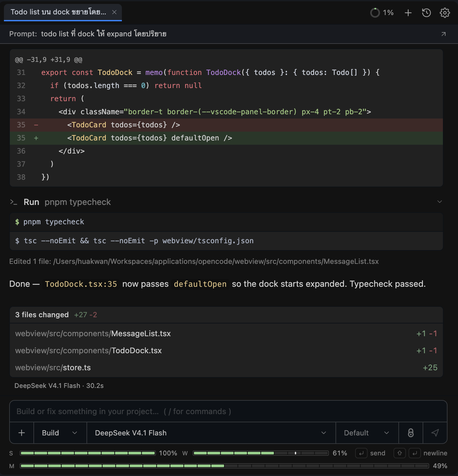Click the shift key newline hint icon
Screen dimensions: 458x476
(400, 453)
